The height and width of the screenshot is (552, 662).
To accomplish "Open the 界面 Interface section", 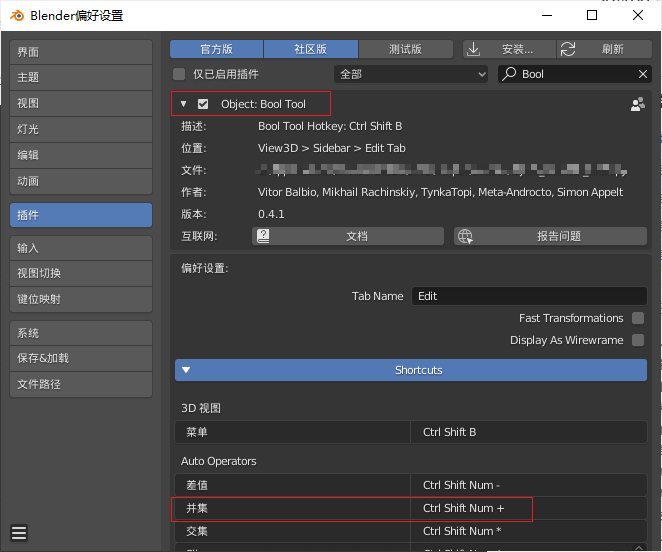I will click(x=81, y=52).
